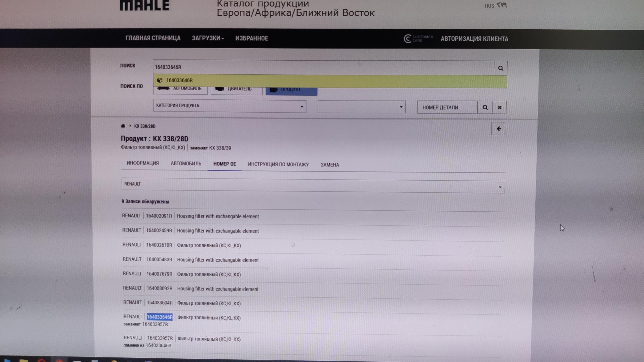Screen dimensions: 644x362
Task: Click OE number 164002670R
Action: [159, 245]
